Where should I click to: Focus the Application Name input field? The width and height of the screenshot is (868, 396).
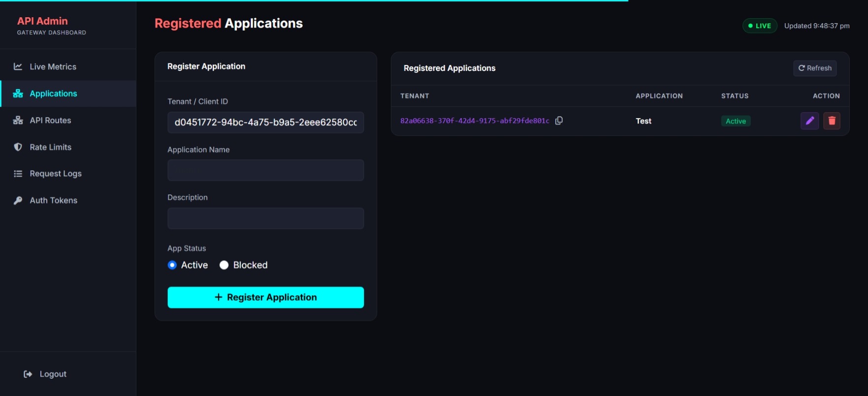coord(265,170)
